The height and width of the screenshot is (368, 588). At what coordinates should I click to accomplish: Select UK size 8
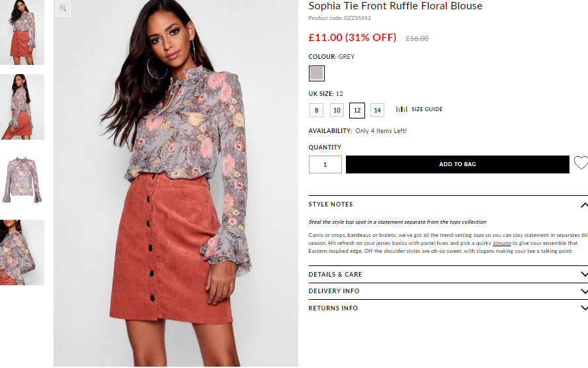pyautogui.click(x=317, y=111)
